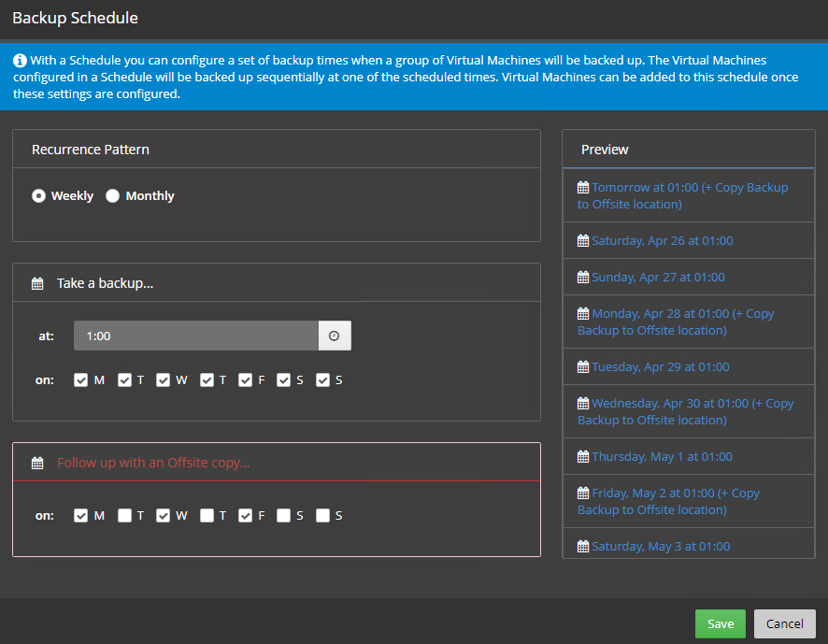The height and width of the screenshot is (644, 828).
Task: Click the calendar icon beside "Take a backup..."
Action: [x=37, y=283]
